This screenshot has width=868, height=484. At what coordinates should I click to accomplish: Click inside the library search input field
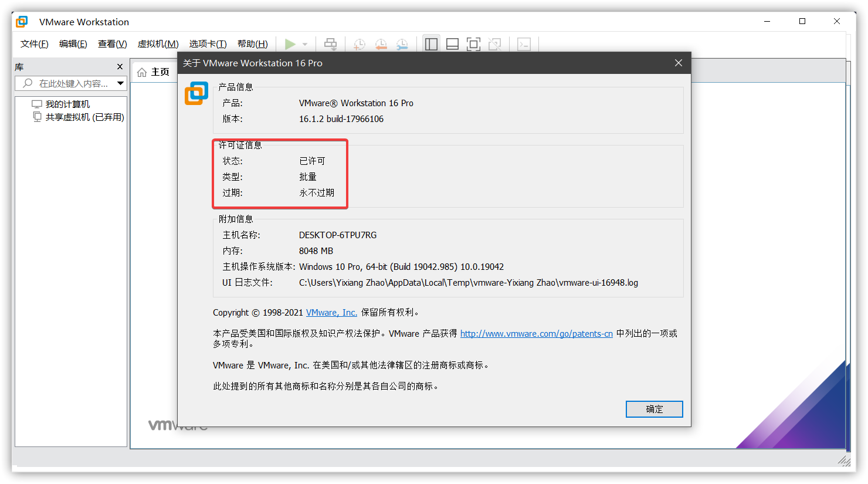coord(70,83)
